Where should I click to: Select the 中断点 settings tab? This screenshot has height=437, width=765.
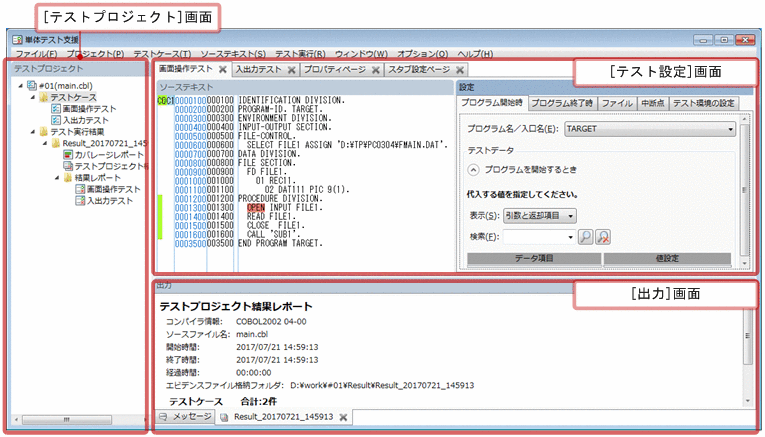653,103
